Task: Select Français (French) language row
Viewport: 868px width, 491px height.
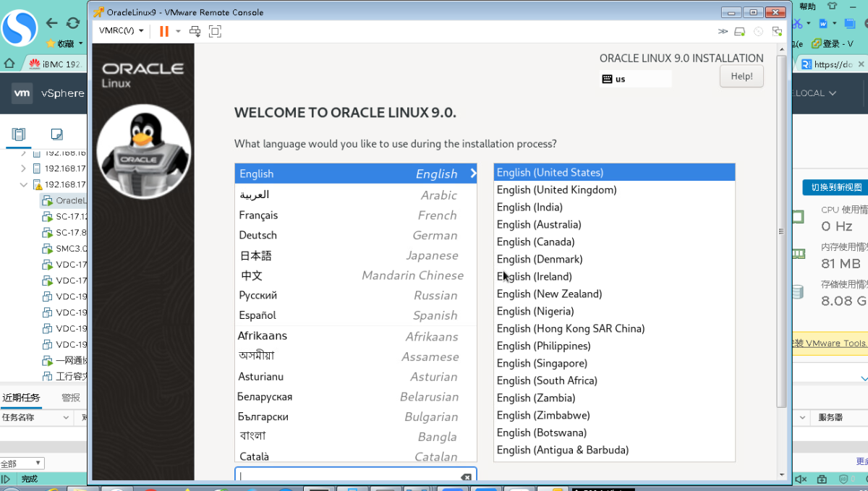Action: (356, 215)
